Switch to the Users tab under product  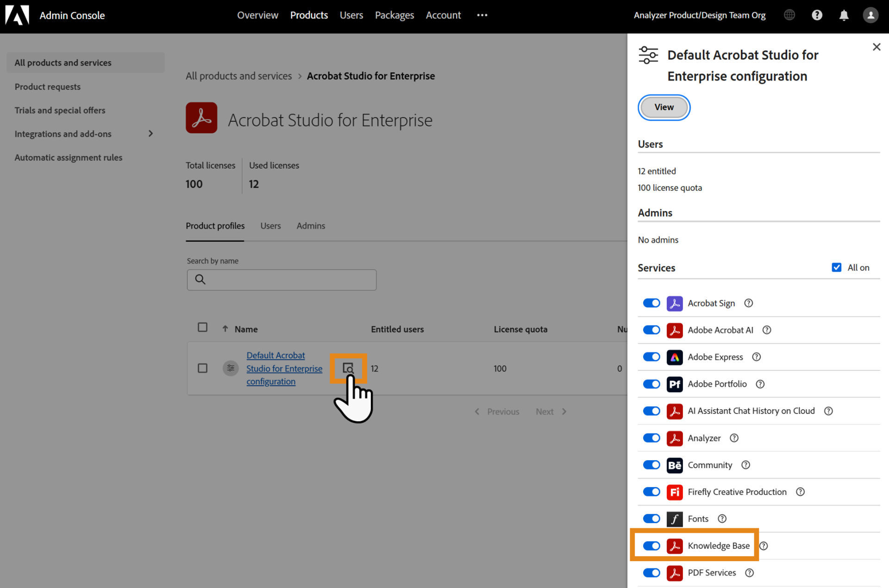click(270, 226)
